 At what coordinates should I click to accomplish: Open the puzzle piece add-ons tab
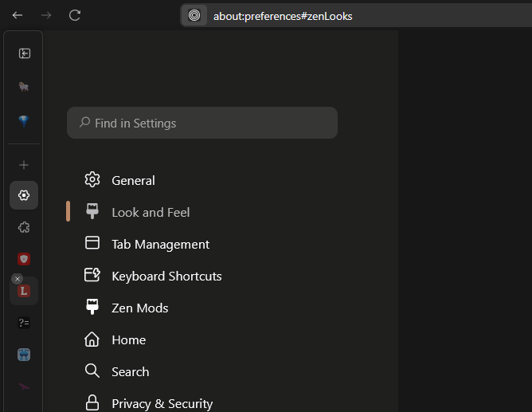(x=24, y=227)
